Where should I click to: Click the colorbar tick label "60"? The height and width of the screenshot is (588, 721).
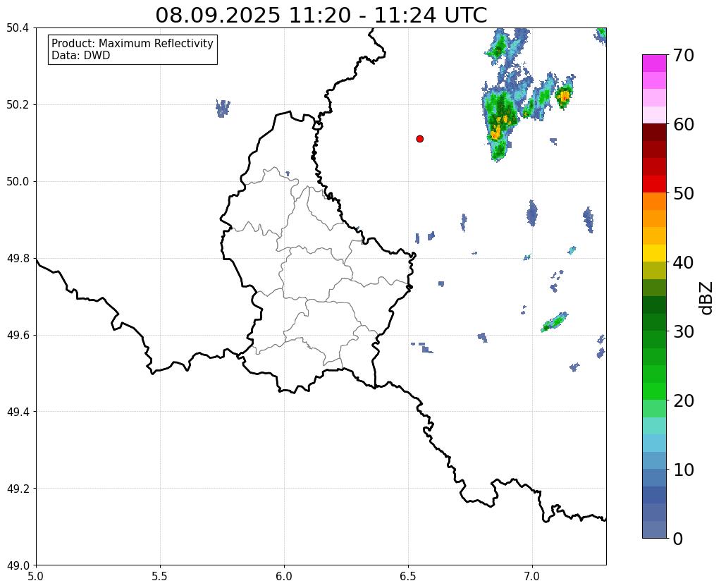tap(683, 124)
